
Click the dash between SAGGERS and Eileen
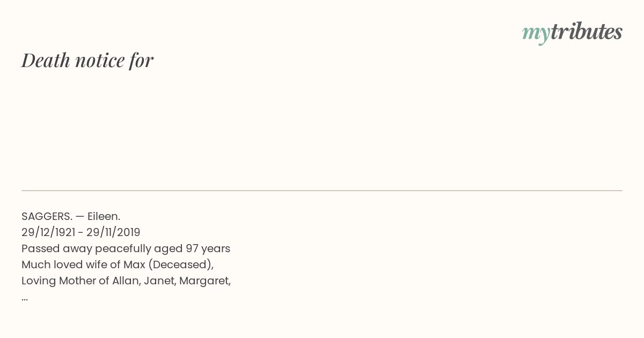pos(80,217)
